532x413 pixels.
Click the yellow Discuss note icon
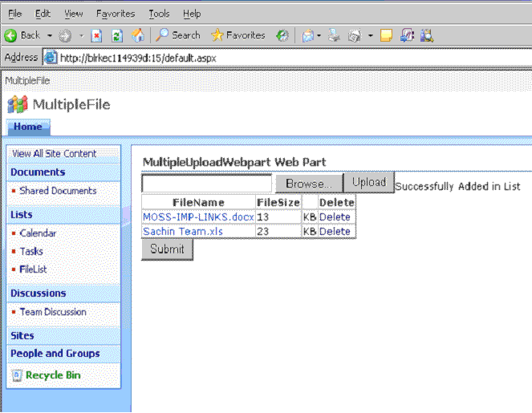click(386, 35)
